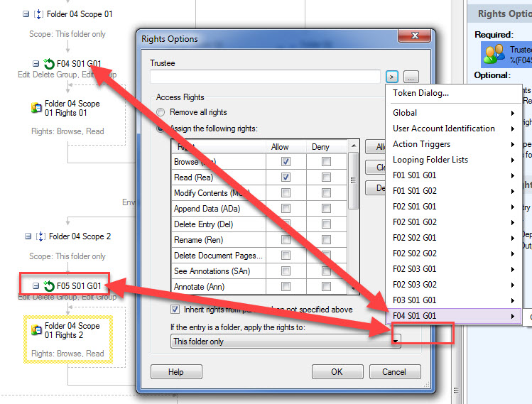532x404 pixels.
Task: Select the Folder 04 Scope 01 Rights 01 icon
Action: (36, 108)
